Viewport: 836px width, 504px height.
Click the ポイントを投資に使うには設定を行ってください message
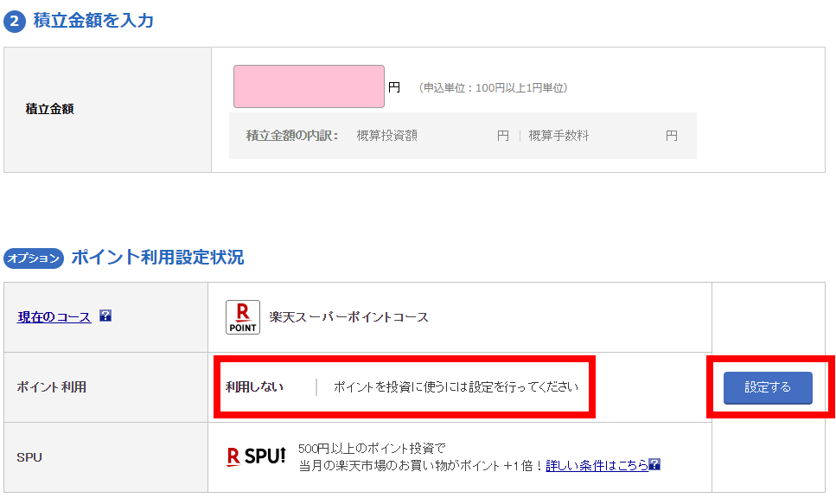tap(456, 386)
